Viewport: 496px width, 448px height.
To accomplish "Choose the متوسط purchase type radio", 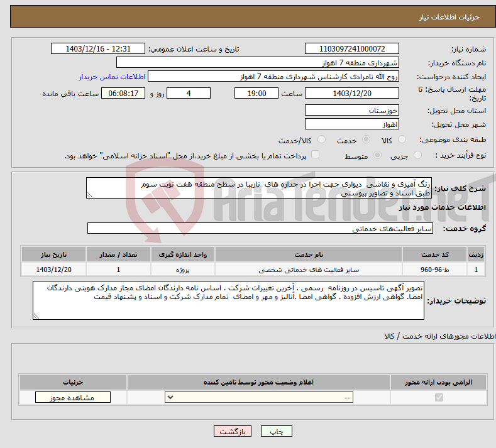I will (377, 155).
